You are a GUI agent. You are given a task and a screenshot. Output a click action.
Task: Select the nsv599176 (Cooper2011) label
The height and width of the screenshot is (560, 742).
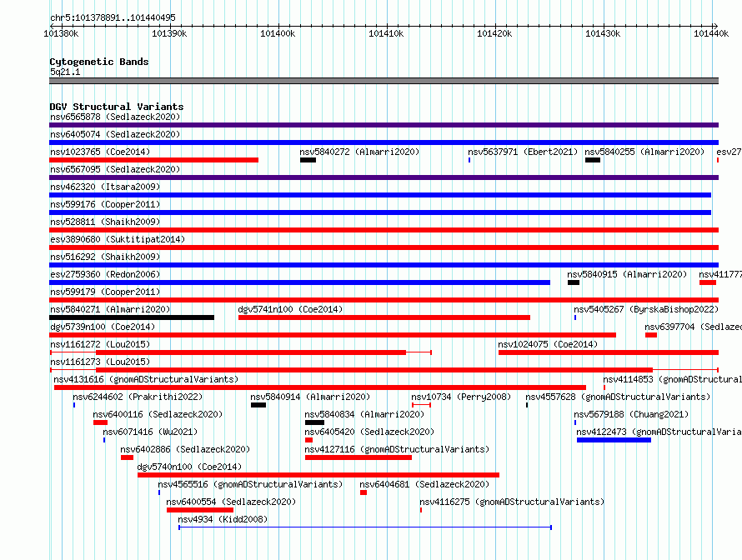click(x=105, y=204)
